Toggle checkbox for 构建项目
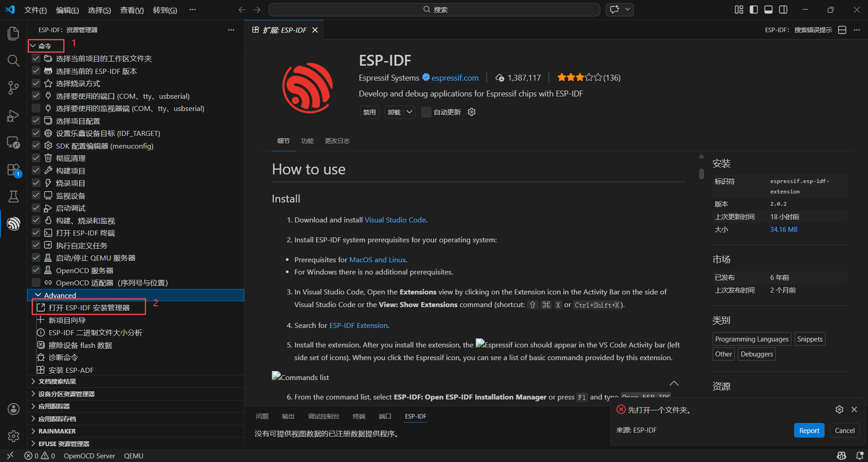 [36, 171]
